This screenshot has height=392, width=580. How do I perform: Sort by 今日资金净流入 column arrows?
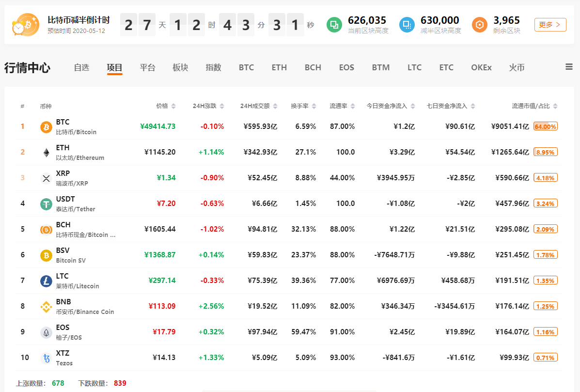[413, 106]
